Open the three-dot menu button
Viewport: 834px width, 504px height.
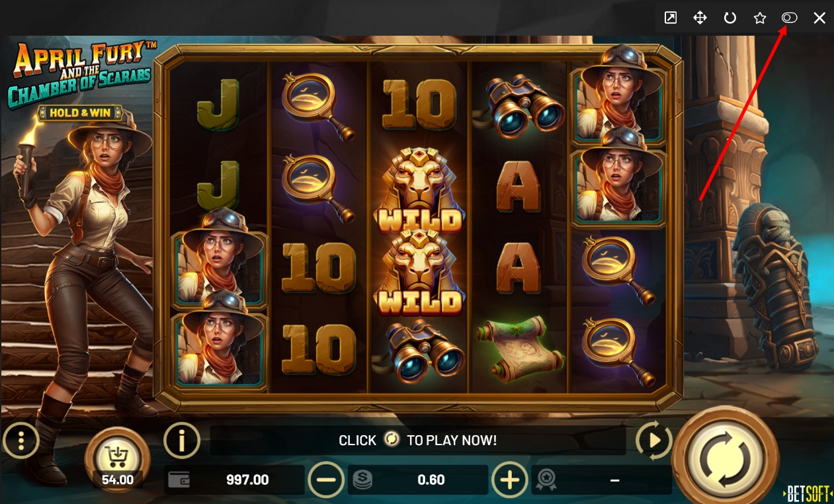(x=21, y=440)
